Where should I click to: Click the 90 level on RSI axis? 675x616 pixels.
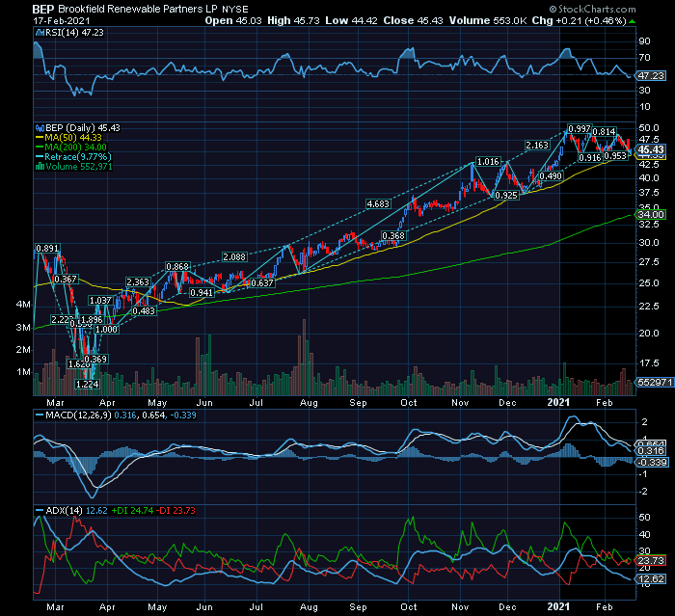pos(644,41)
